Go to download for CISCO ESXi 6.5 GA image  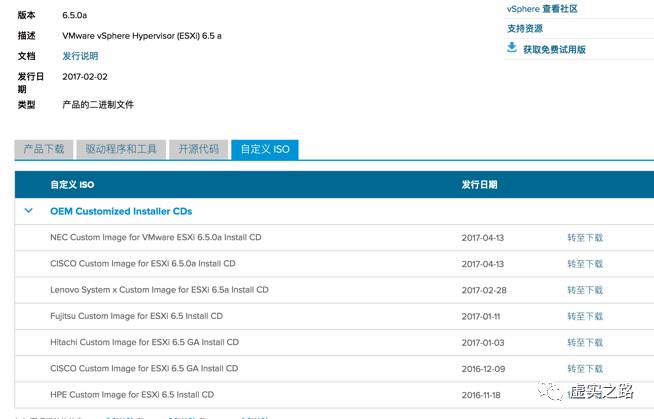(x=585, y=369)
